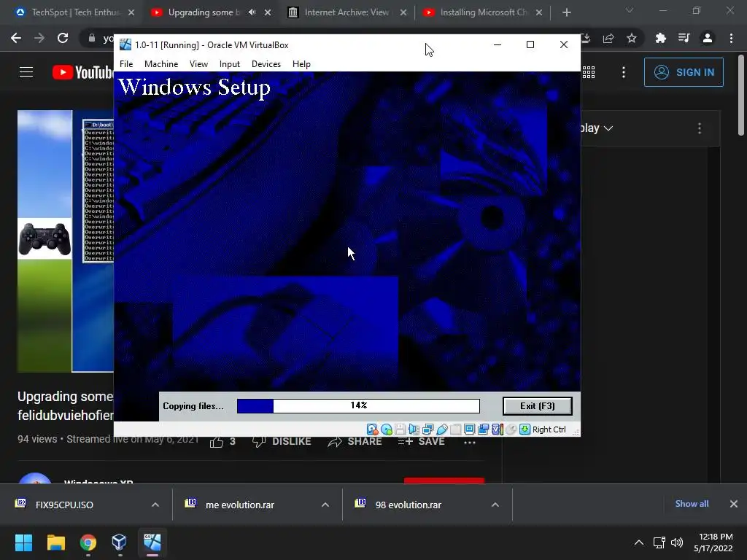
Task: Click SHARE under the YouTube video
Action: (x=355, y=441)
